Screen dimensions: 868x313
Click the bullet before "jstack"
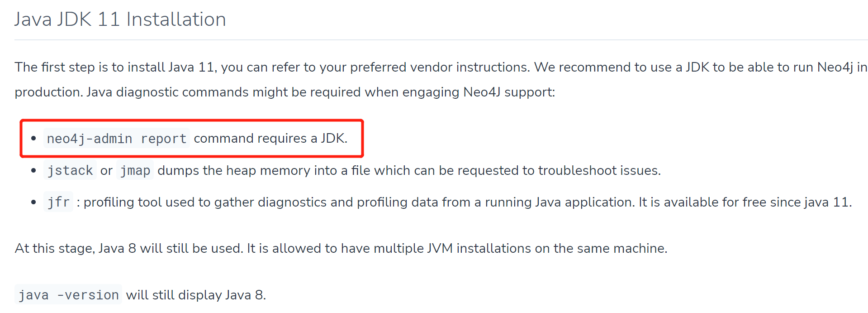[33, 171]
